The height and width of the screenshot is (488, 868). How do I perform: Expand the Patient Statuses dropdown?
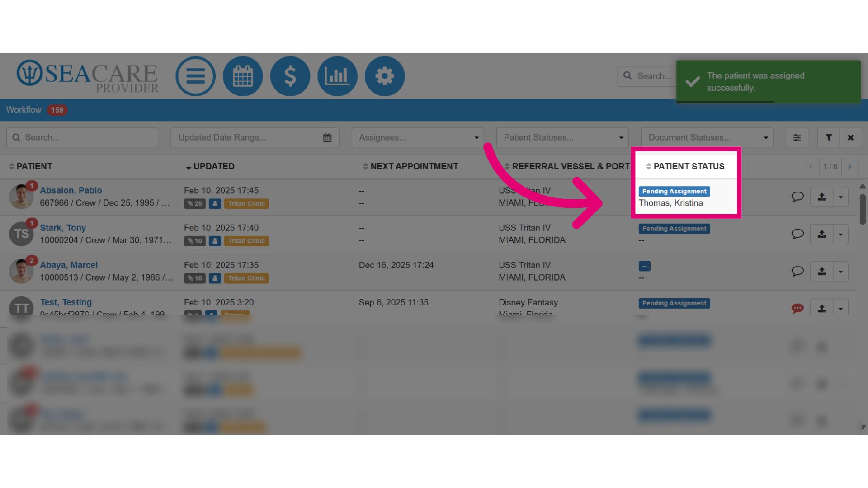point(562,137)
